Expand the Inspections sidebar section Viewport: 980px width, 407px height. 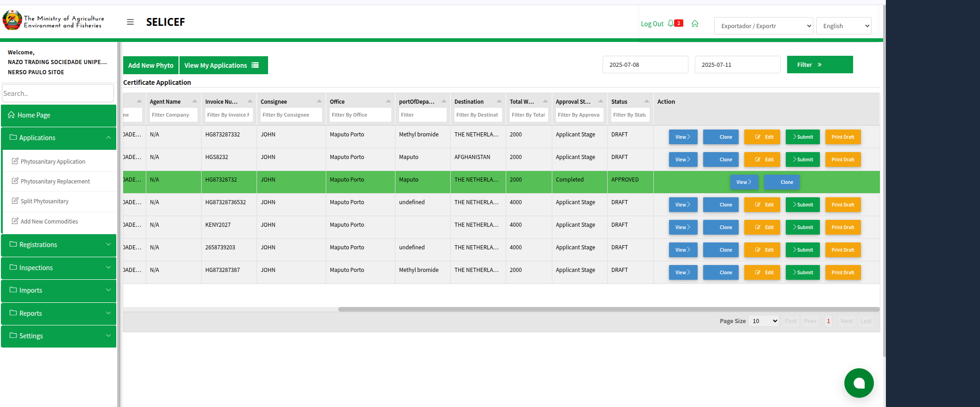59,268
